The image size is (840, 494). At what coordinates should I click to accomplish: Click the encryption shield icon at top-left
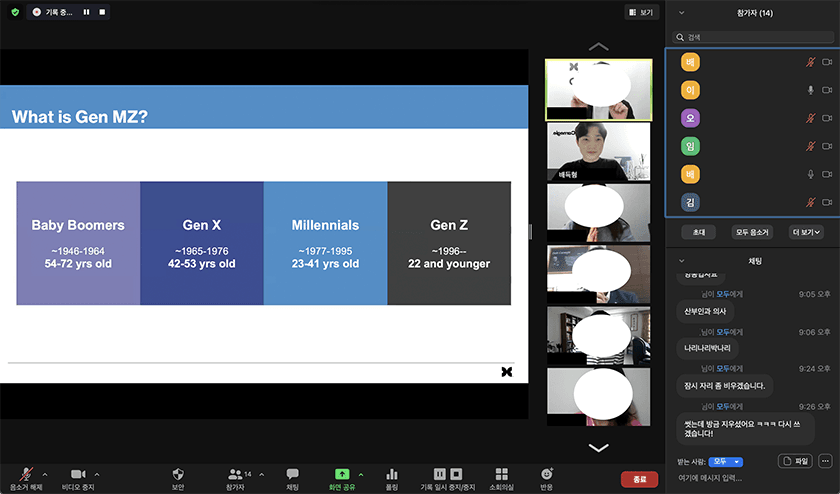point(15,12)
